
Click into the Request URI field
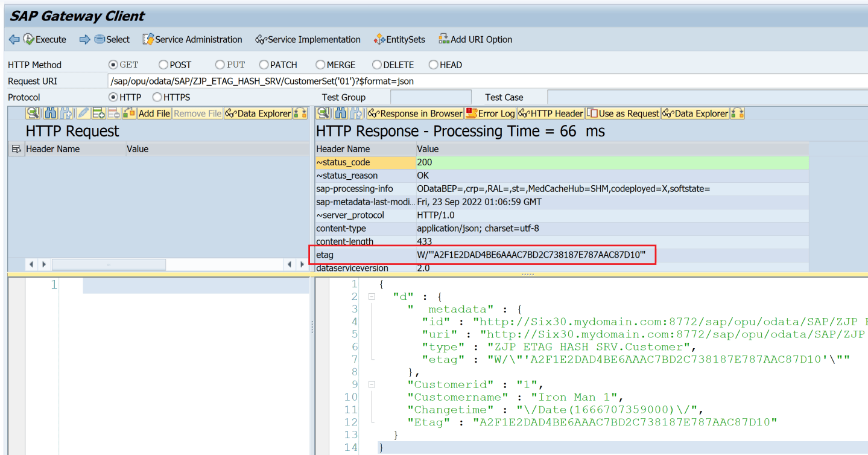pyautogui.click(x=487, y=81)
